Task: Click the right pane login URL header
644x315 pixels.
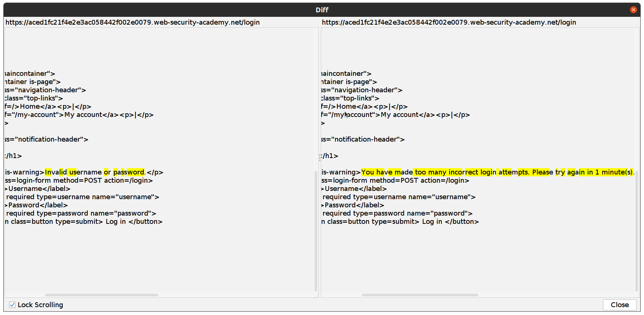Action: [x=449, y=22]
